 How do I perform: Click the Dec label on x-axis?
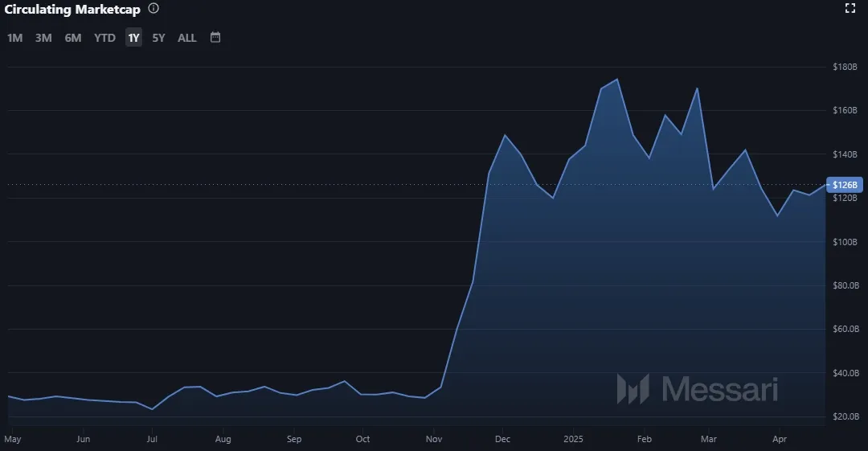click(502, 439)
